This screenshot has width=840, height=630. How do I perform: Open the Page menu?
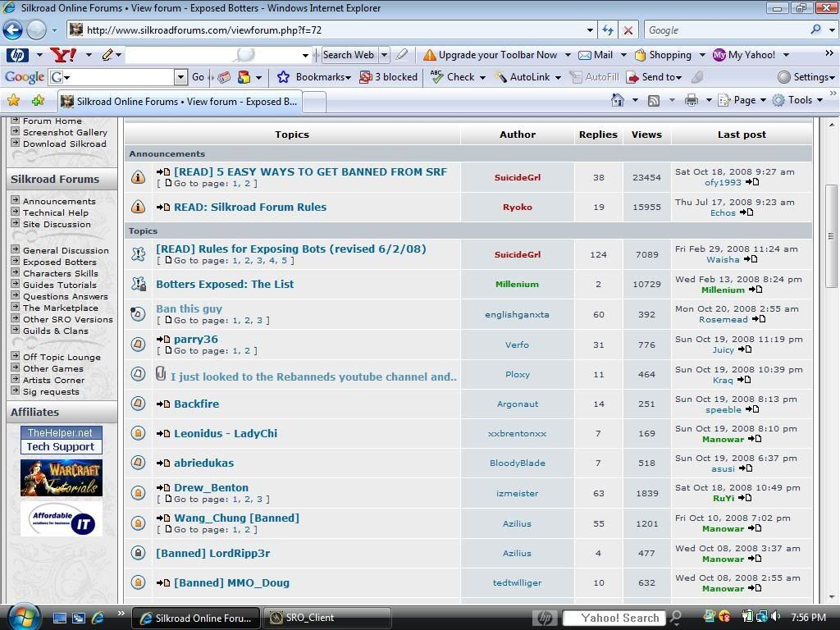(x=742, y=100)
